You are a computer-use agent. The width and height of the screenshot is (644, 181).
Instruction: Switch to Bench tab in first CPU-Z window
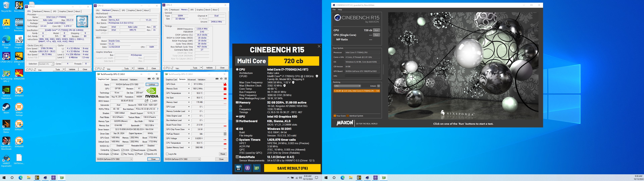coord(70,11)
